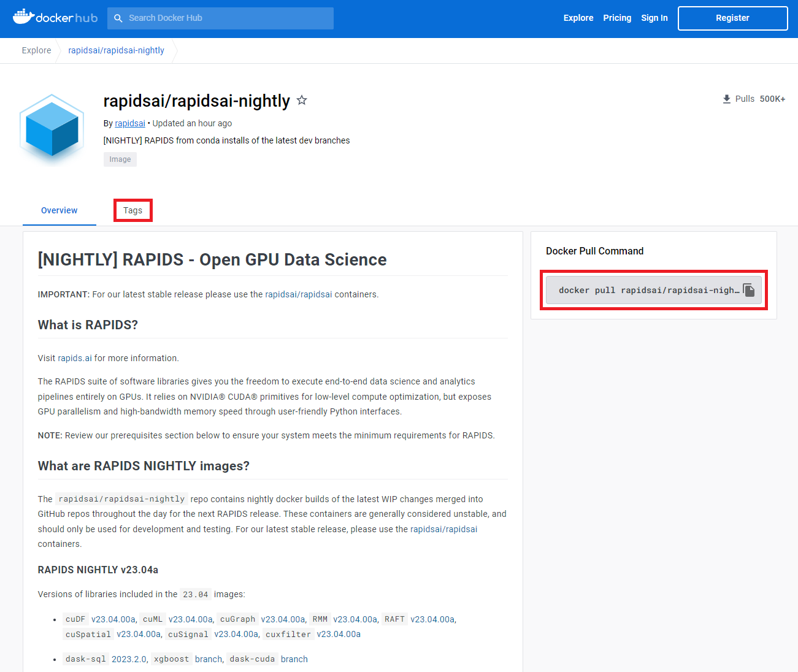Image resolution: width=798 pixels, height=672 pixels.
Task: Open the RMM v23.04.00a link
Action: pyautogui.click(x=355, y=619)
